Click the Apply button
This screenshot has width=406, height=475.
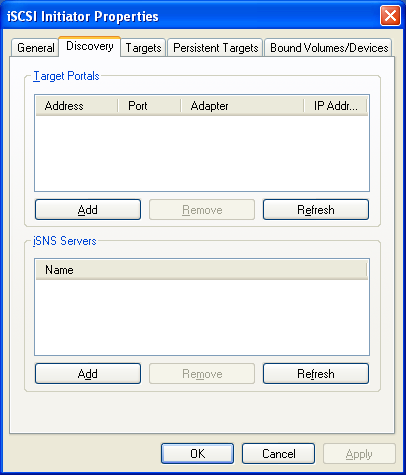[359, 454]
